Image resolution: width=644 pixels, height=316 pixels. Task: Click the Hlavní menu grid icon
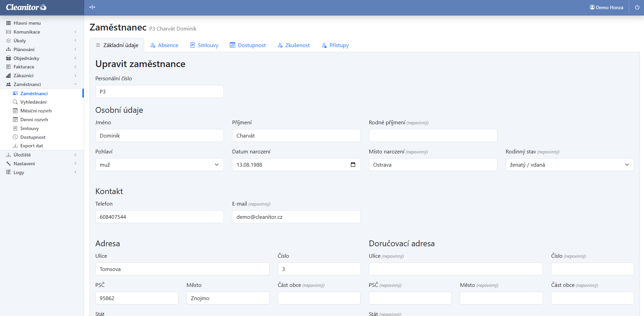8,23
